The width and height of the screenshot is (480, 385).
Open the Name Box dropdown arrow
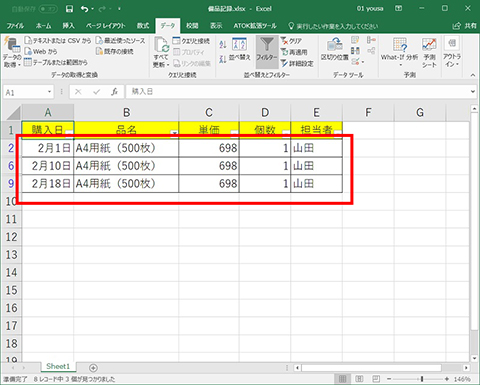point(49,92)
